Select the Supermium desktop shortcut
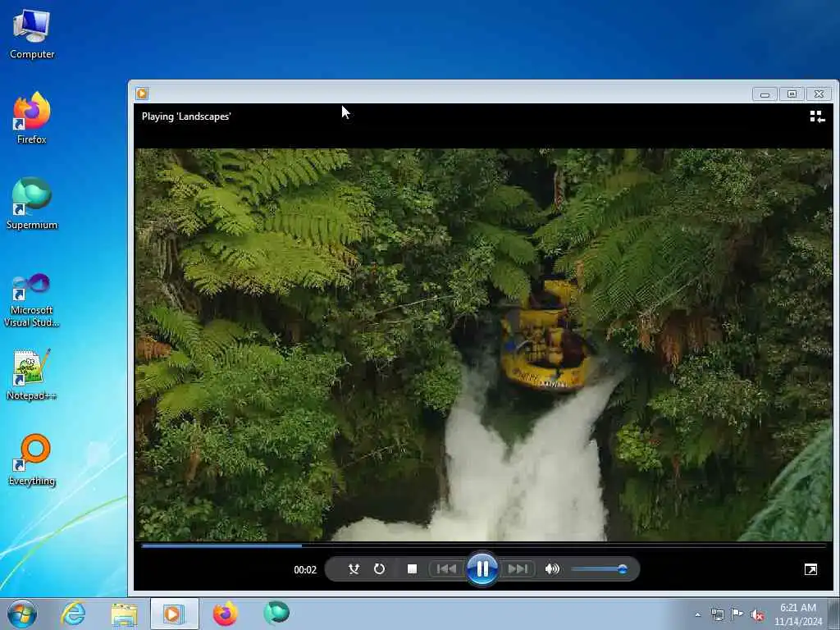The width and height of the screenshot is (840, 630). [x=32, y=203]
